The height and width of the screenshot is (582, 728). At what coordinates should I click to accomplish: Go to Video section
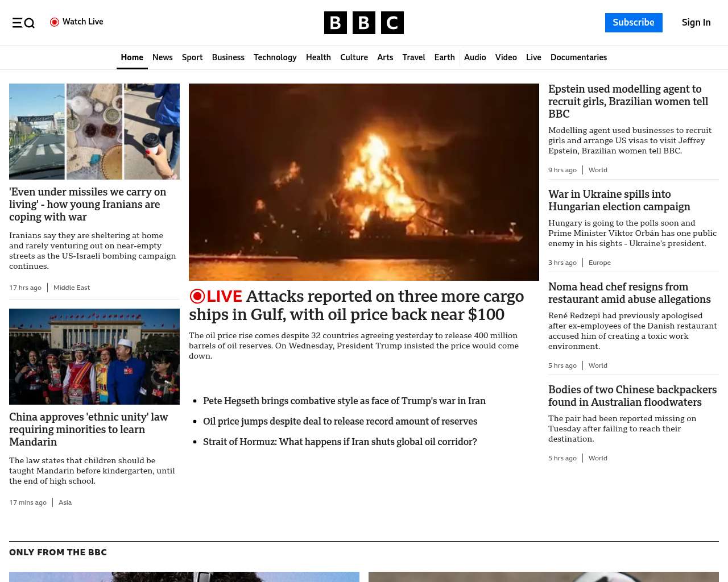tap(506, 57)
